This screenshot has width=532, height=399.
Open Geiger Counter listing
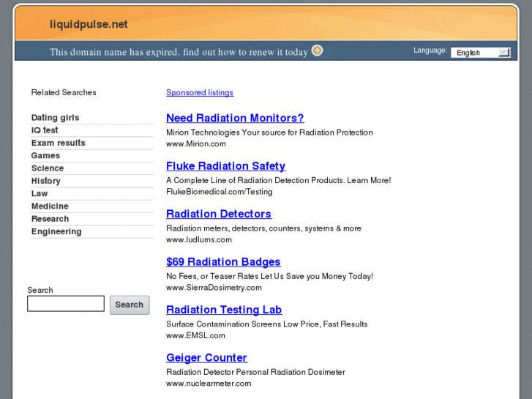tap(206, 357)
